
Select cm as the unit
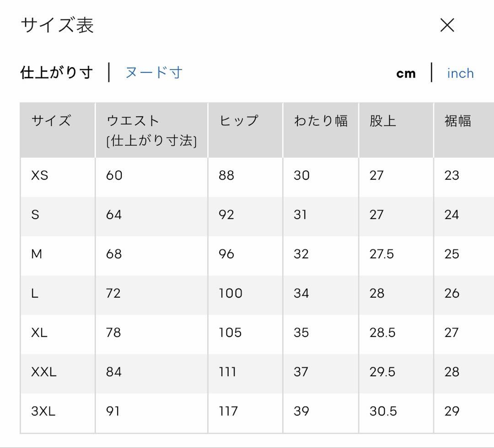click(406, 74)
